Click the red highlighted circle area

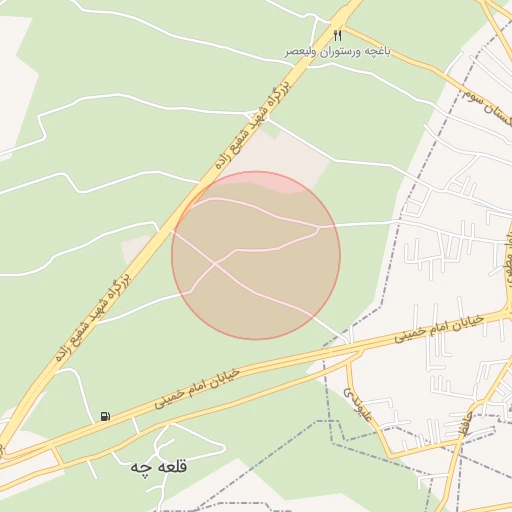(x=256, y=255)
